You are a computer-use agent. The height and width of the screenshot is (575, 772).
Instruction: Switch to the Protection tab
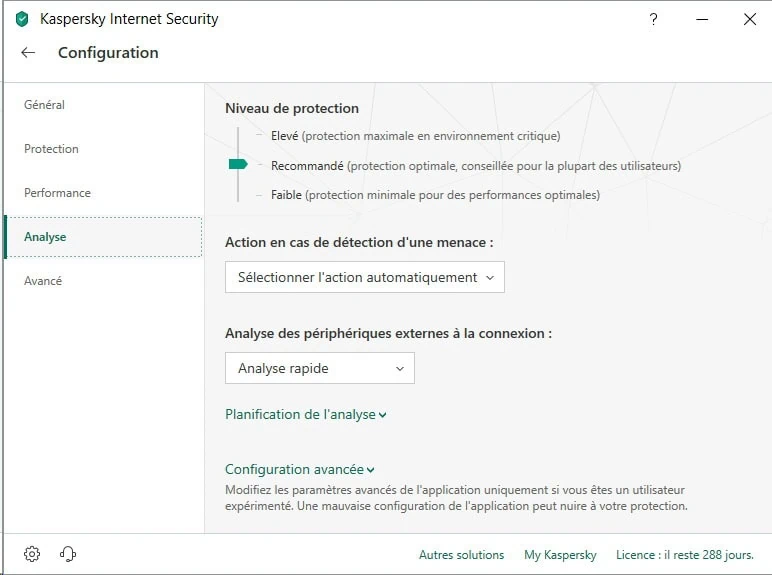pyautogui.click(x=51, y=149)
